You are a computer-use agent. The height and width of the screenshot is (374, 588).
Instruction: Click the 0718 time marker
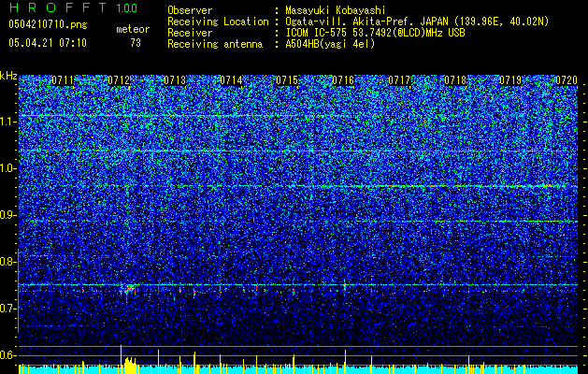pyautogui.click(x=455, y=80)
